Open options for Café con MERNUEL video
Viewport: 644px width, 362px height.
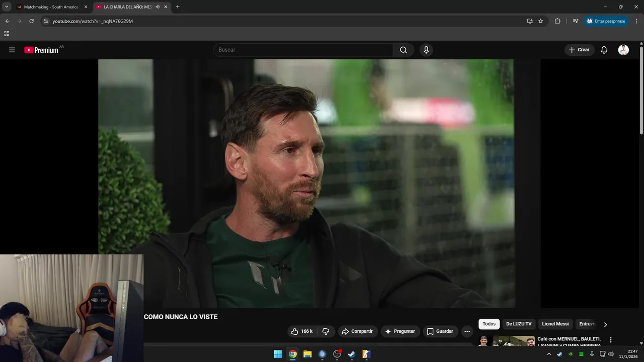coord(611,340)
